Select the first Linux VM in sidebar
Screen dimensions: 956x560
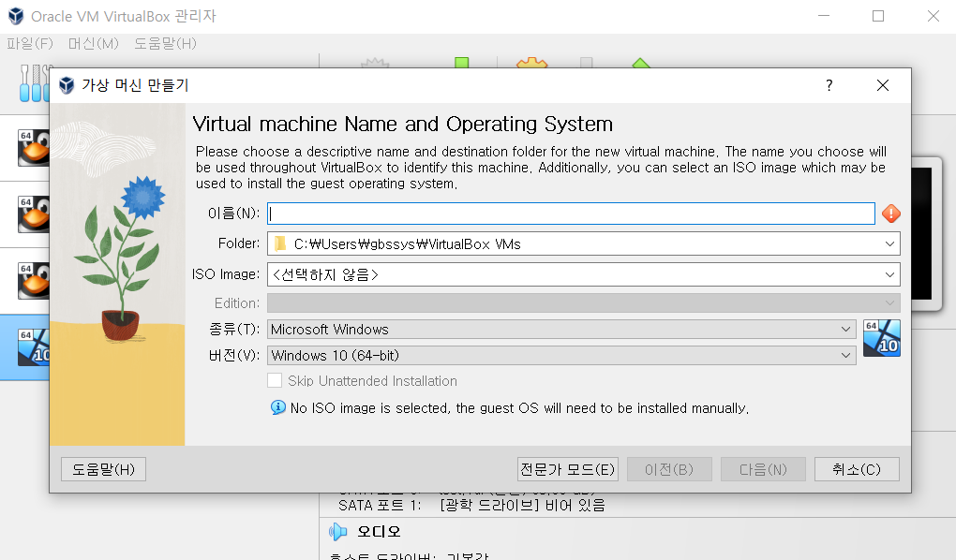tap(25, 148)
